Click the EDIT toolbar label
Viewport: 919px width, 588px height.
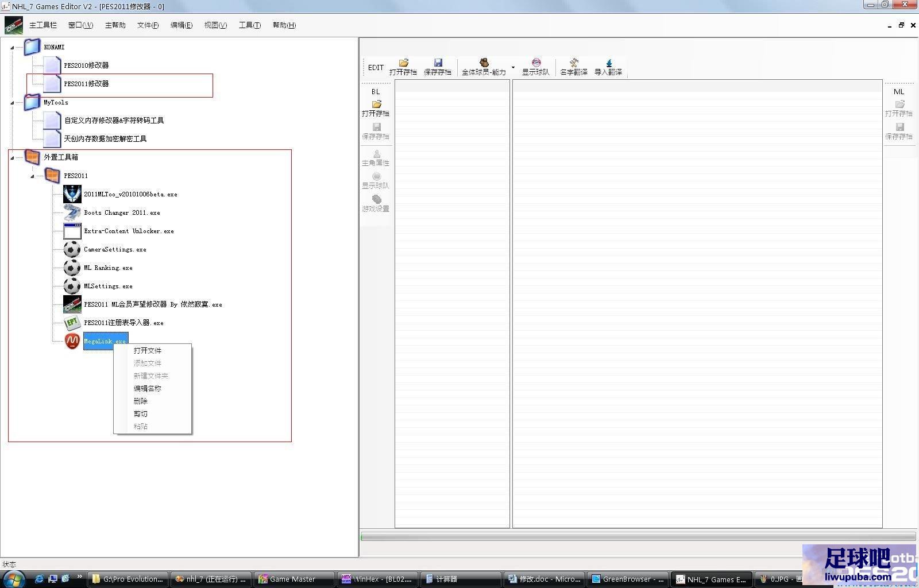pyautogui.click(x=376, y=68)
